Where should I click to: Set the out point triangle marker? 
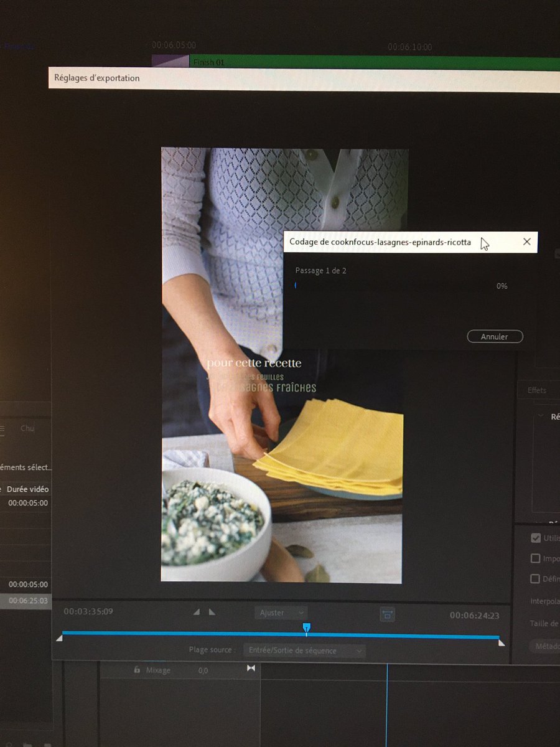point(212,612)
